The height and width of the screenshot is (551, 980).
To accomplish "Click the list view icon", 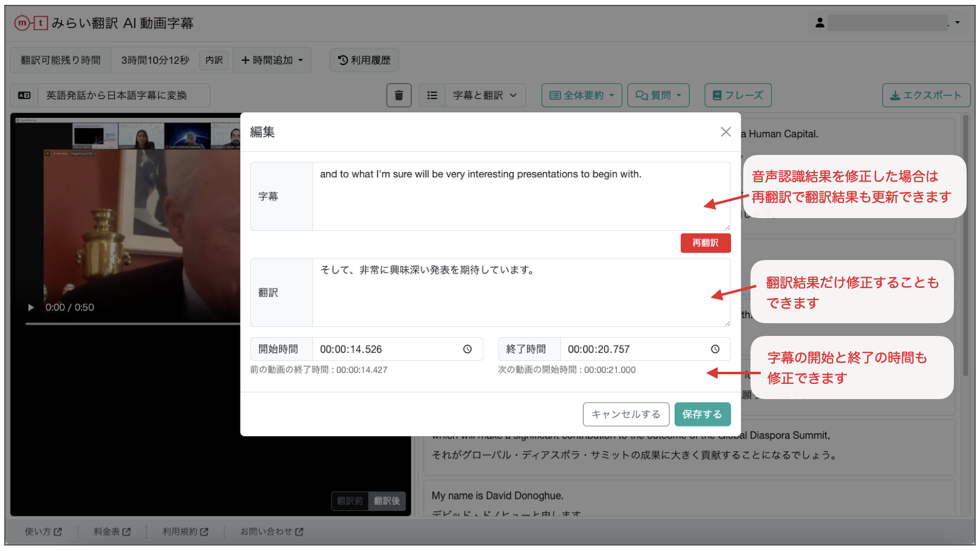I will tap(432, 95).
